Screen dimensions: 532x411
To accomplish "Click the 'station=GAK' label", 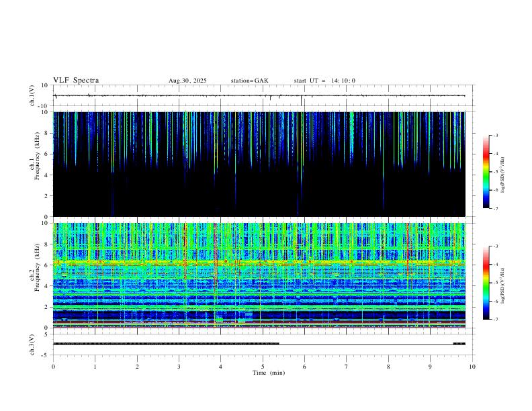I will coord(250,81).
